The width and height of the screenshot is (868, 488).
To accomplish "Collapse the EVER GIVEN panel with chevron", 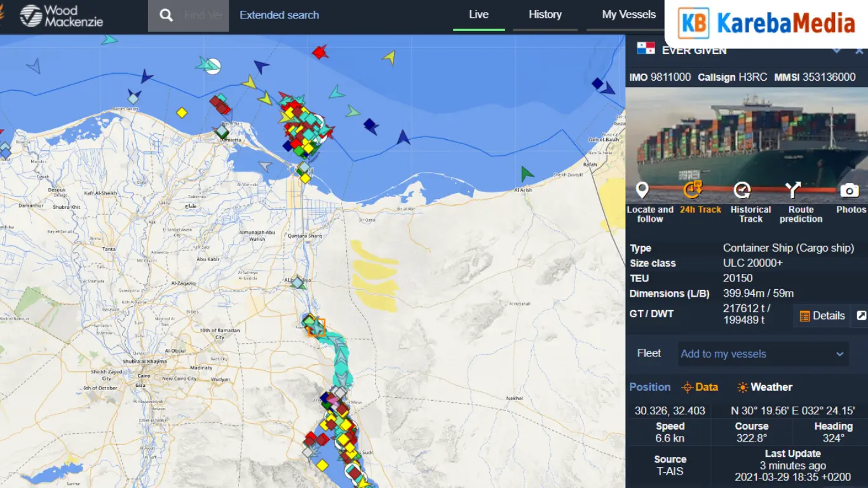I will tap(837, 50).
